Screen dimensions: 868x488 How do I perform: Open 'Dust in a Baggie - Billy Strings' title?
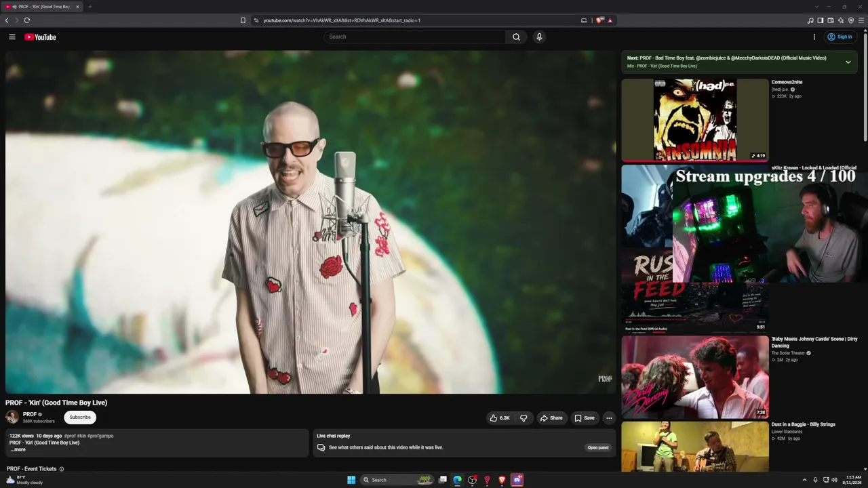804,424
